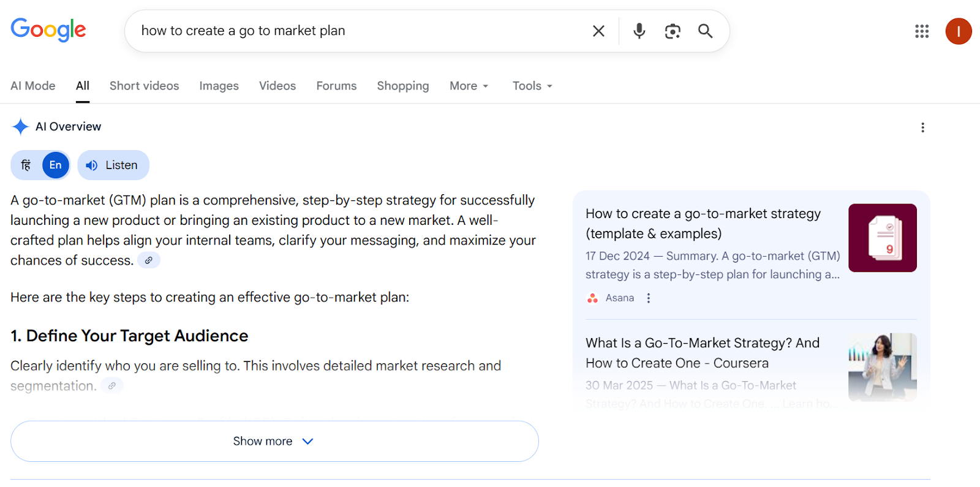980x487 pixels.
Task: Click in the search input field
Action: (x=355, y=31)
